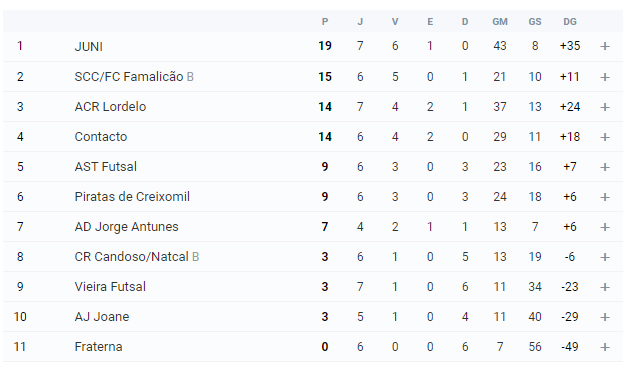The width and height of the screenshot is (624, 369).
Task: Expand the JUNI row plus icon
Action: click(605, 46)
